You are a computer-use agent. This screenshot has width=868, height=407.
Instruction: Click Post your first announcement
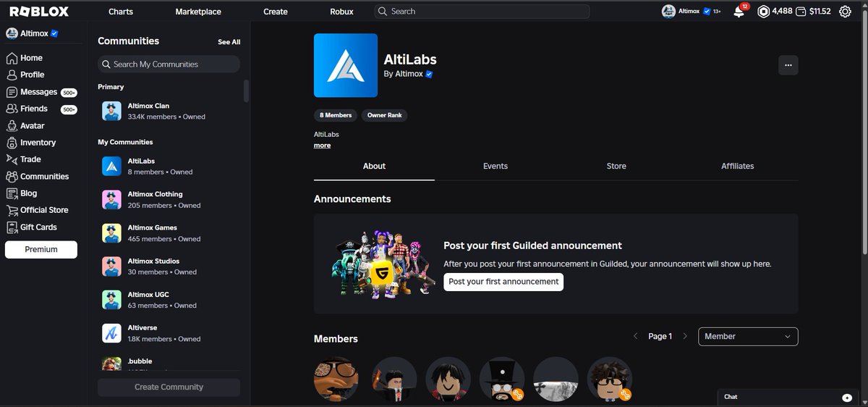click(503, 282)
